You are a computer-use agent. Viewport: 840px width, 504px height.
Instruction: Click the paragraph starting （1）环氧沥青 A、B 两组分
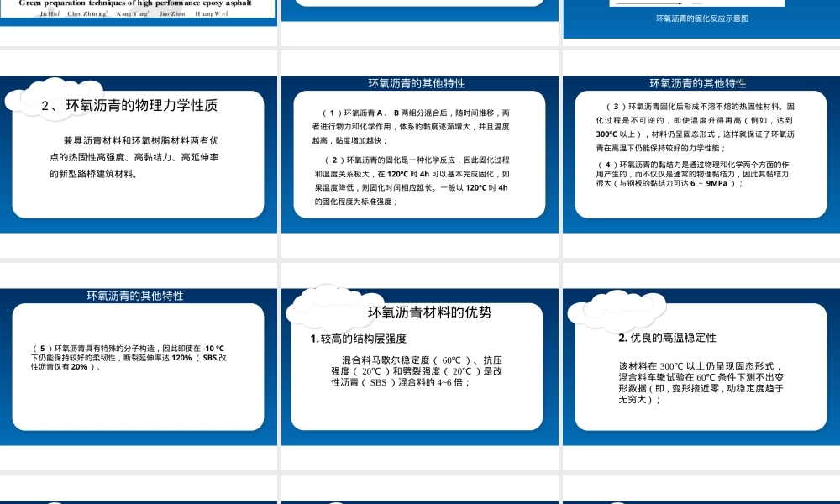coord(411,127)
